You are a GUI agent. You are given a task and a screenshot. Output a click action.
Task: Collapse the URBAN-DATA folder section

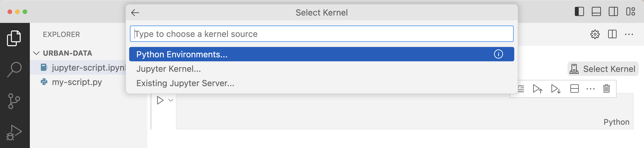pyautogui.click(x=36, y=53)
